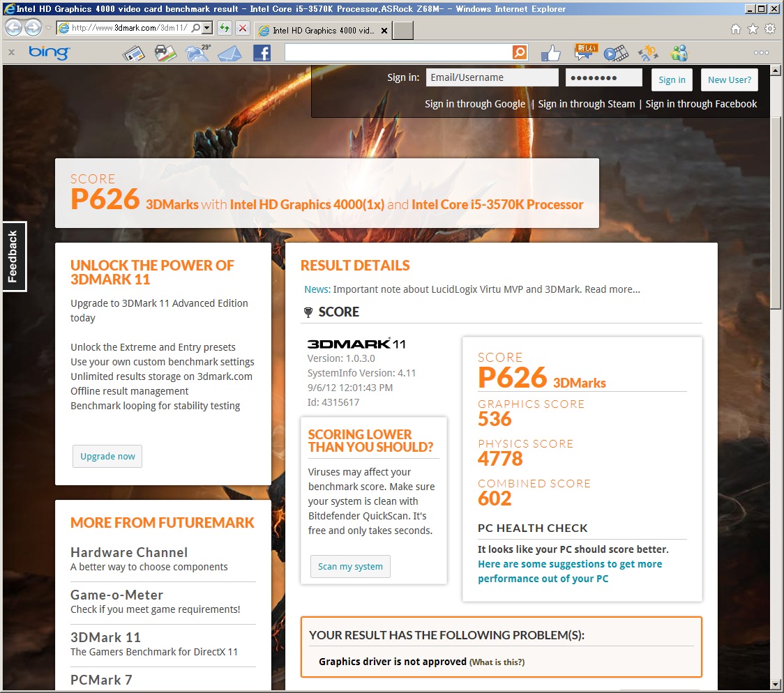Go back with the browser Back arrow
Screen dimensions: 784x693
[13, 28]
